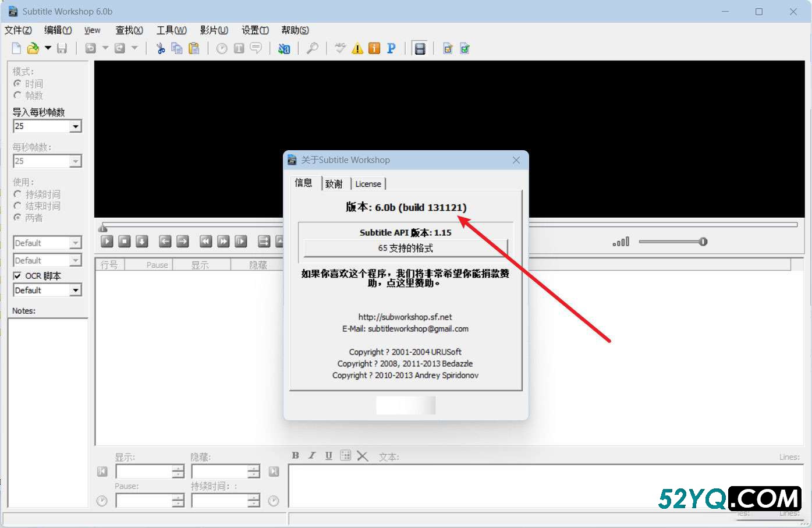This screenshot has width=812, height=528.
Task: Click the Undo toolbar icon
Action: (x=91, y=48)
